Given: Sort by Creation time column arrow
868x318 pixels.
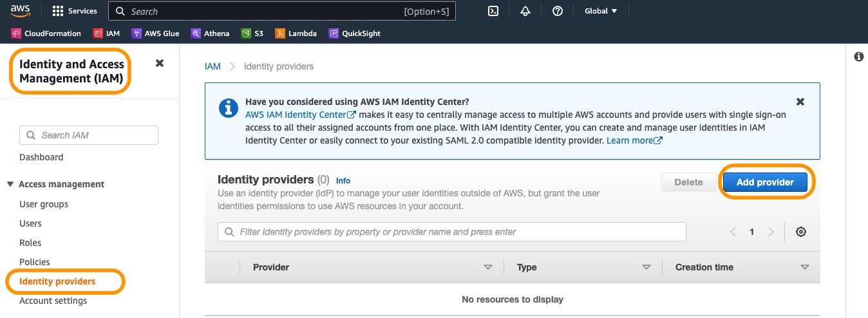Looking at the screenshot, I should click(804, 267).
